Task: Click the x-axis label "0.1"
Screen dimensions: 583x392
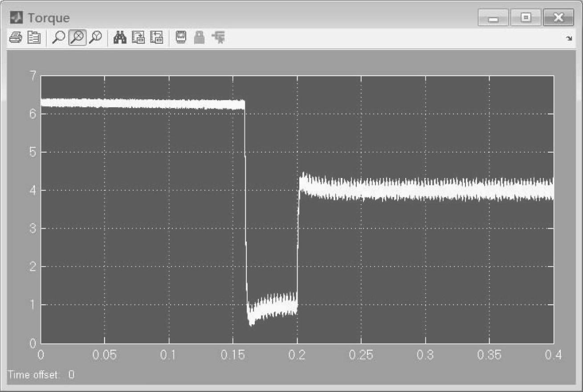Action: [169, 355]
